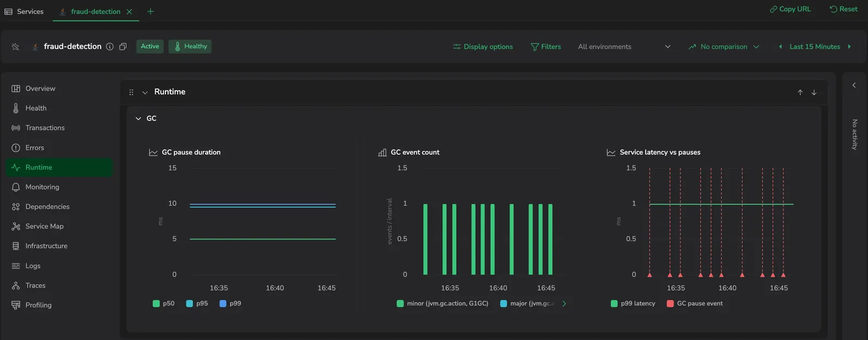Image resolution: width=868 pixels, height=340 pixels.
Task: Click the Traces hierarchy icon
Action: point(16,285)
